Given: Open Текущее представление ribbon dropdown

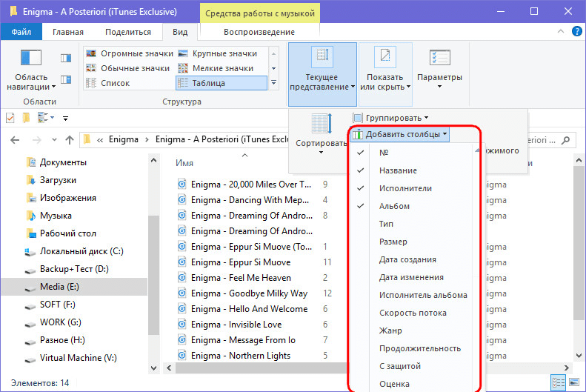Looking at the screenshot, I should 322,74.
